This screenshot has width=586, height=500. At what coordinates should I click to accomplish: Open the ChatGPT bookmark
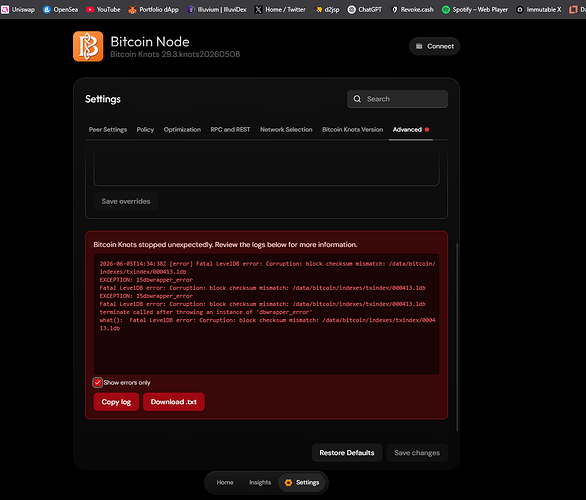(365, 9)
